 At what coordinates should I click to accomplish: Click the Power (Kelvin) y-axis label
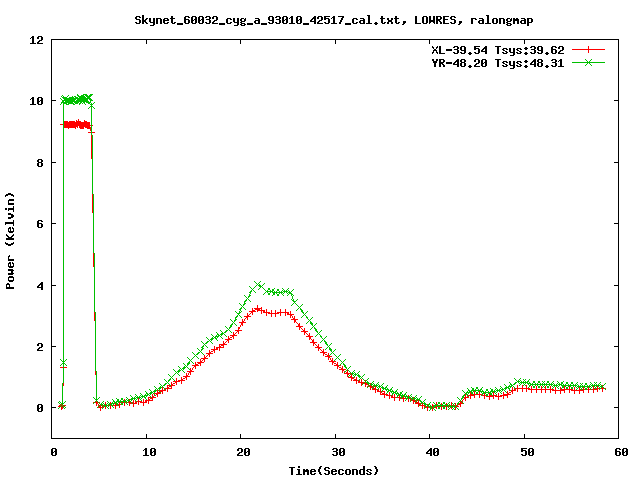point(10,241)
